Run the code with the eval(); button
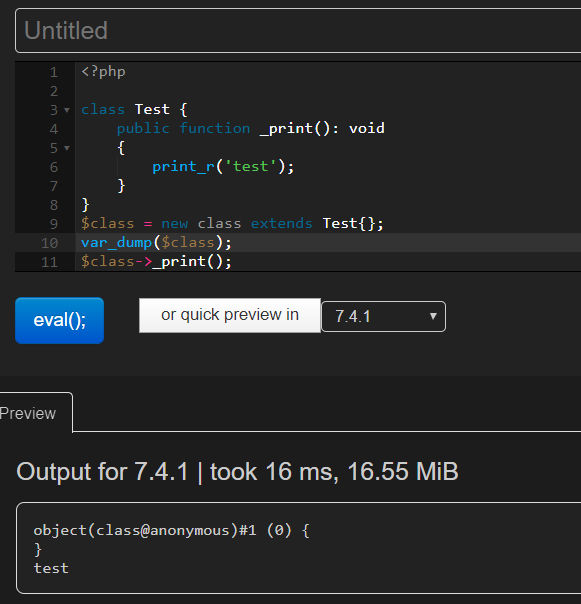 (59, 320)
